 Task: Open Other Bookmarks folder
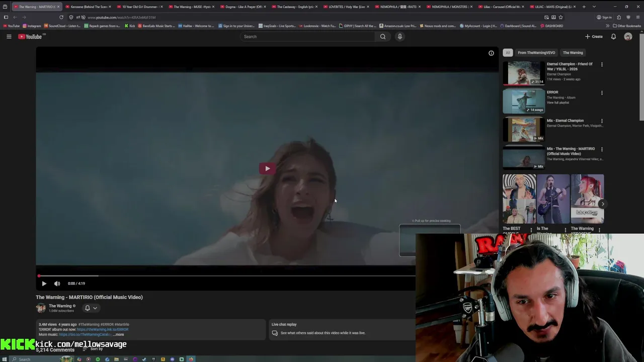pyautogui.click(x=627, y=26)
